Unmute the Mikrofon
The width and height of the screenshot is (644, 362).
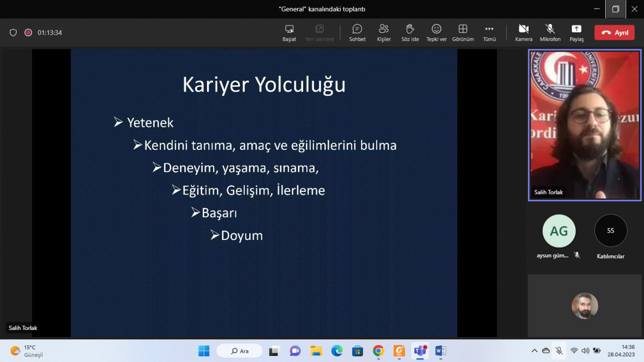point(550,33)
